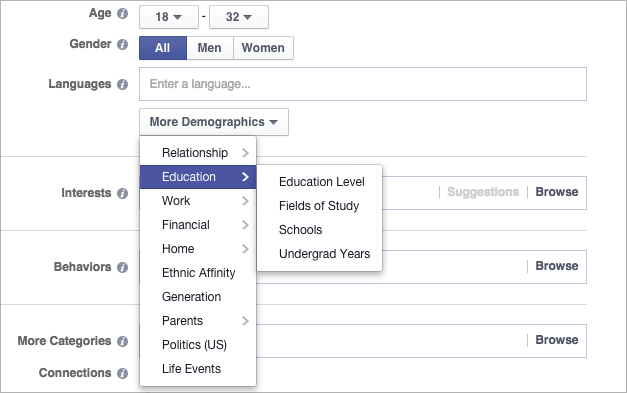This screenshot has width=627, height=393.
Task: Click the info icon next to More Categories
Action: click(122, 341)
